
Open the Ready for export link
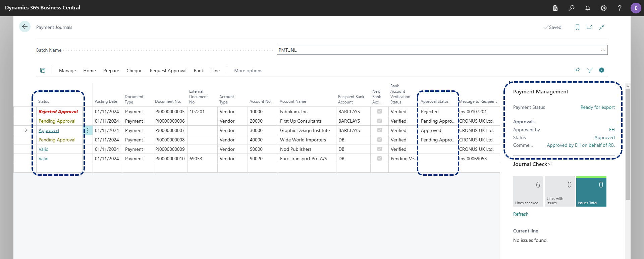[x=598, y=107]
